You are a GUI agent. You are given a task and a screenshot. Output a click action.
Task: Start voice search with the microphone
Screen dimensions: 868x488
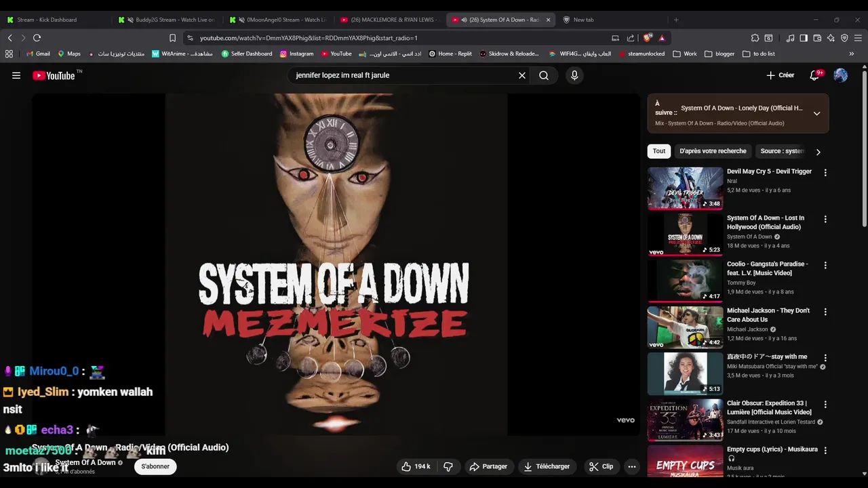pyautogui.click(x=574, y=75)
